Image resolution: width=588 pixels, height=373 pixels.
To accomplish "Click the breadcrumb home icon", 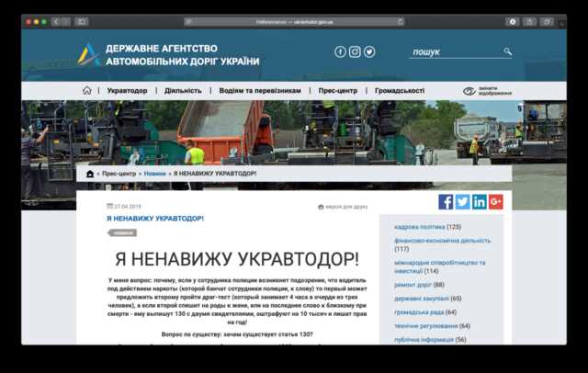I will 90,174.
